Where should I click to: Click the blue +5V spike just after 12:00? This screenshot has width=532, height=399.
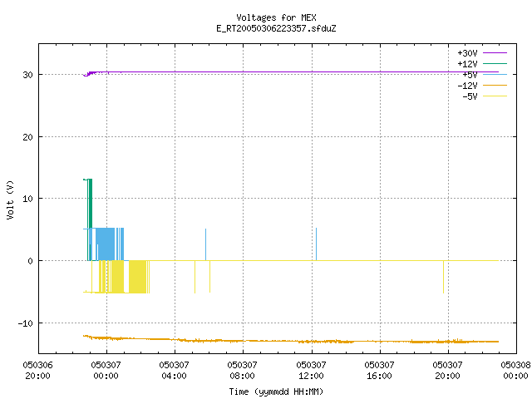click(316, 244)
